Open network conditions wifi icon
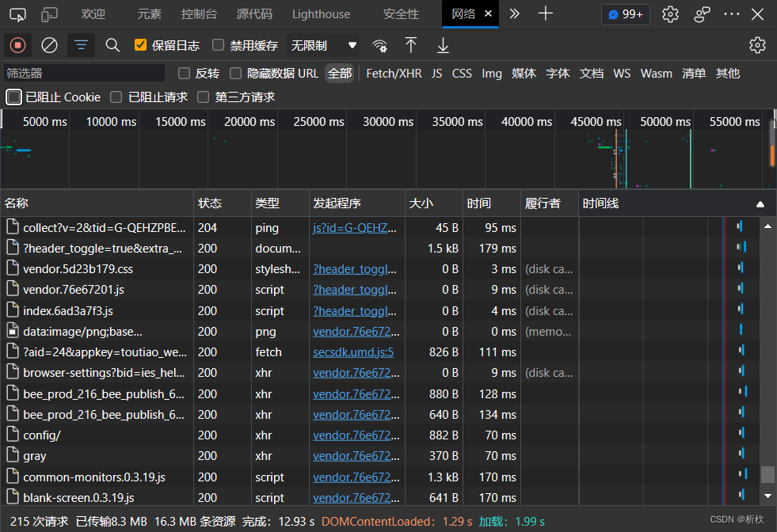 coord(379,46)
